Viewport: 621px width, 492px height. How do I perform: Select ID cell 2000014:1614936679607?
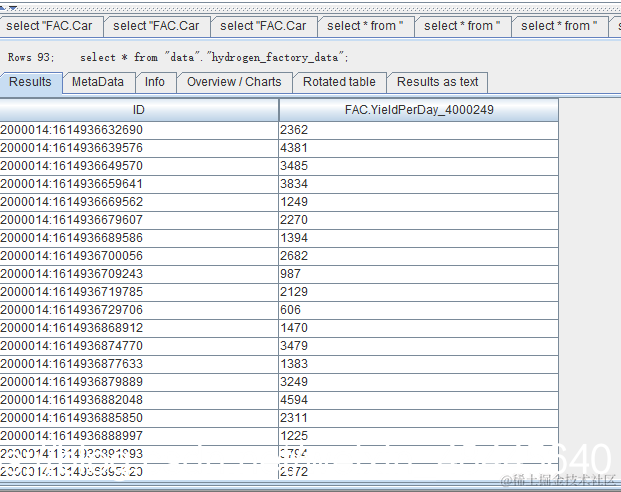pos(139,220)
